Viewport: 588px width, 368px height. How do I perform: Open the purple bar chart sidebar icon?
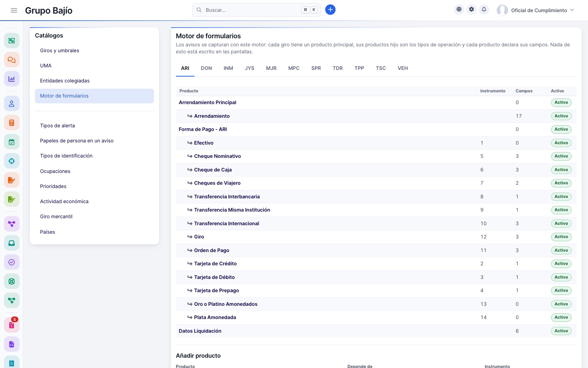[12, 79]
